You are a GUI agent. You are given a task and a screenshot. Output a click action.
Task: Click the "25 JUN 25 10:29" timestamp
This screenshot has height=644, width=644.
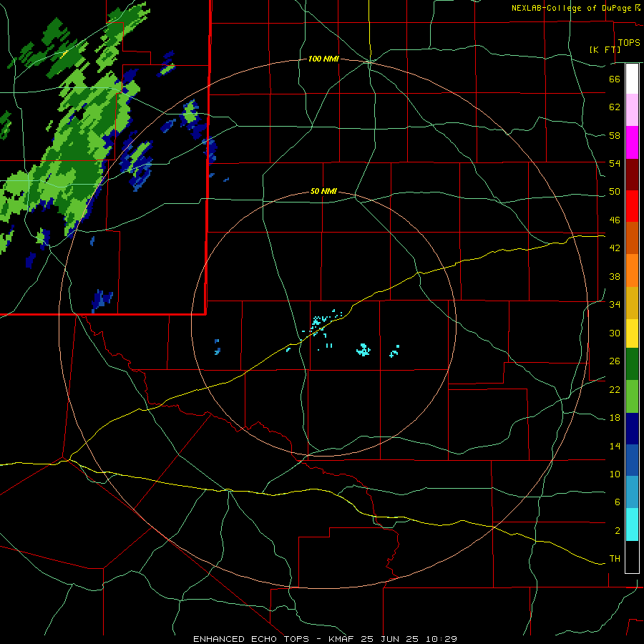tap(409, 639)
